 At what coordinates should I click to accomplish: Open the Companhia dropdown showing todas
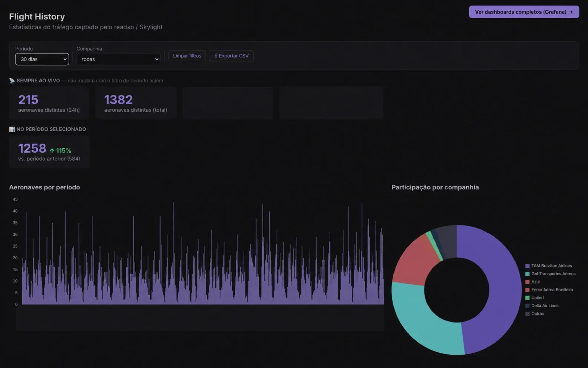tap(119, 59)
